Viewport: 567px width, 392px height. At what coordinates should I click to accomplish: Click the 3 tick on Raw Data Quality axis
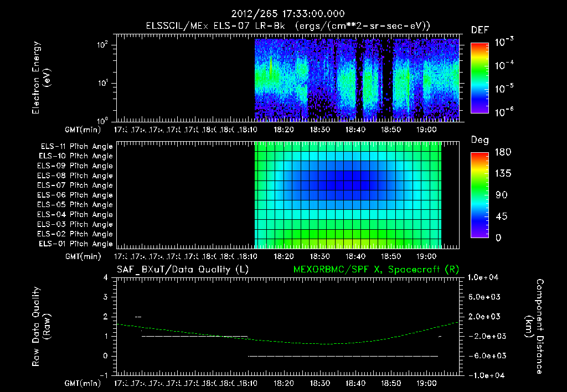click(x=106, y=297)
